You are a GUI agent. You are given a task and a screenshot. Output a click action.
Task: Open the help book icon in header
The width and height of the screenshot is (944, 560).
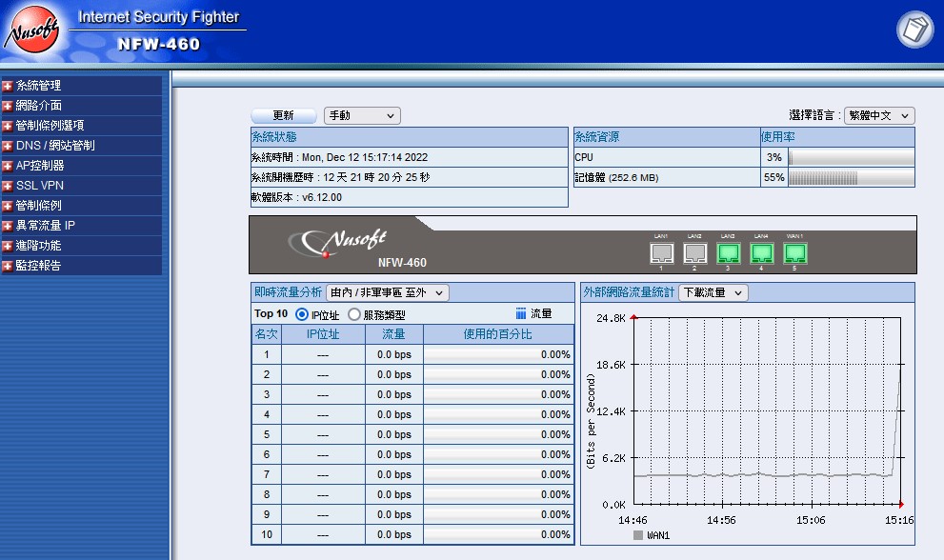click(x=914, y=30)
